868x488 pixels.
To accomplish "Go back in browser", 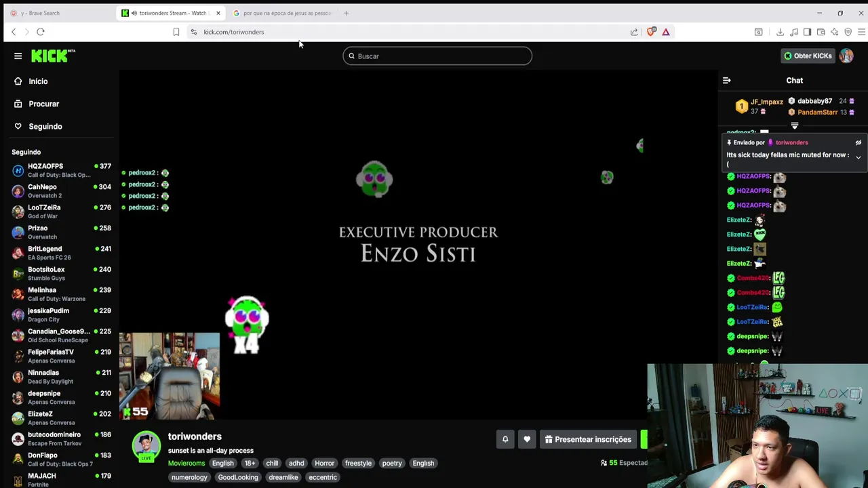I will [x=14, y=32].
